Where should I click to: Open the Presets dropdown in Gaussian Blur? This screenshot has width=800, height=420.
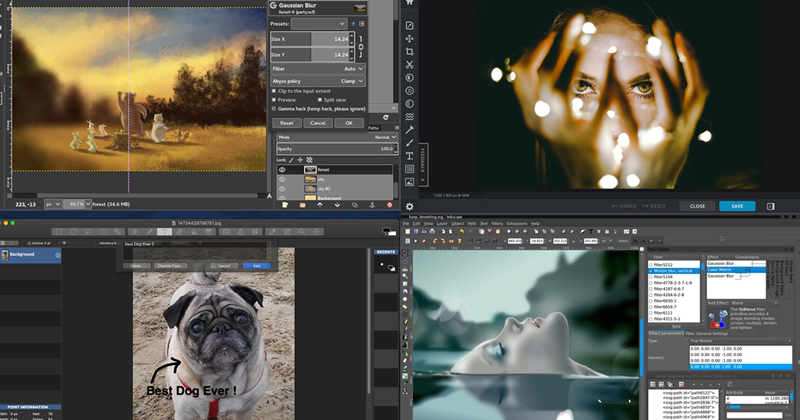click(x=319, y=23)
